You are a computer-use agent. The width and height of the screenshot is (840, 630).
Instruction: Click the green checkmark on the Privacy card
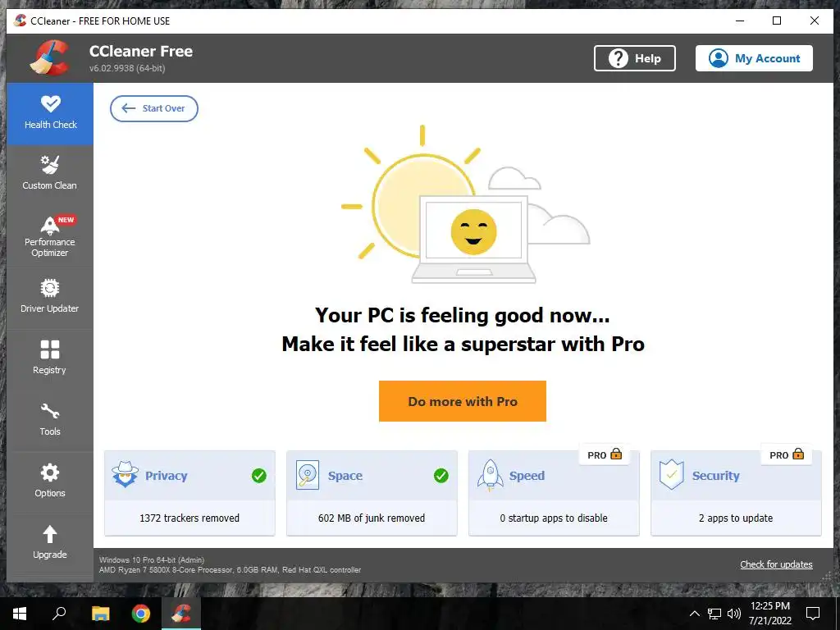click(258, 475)
